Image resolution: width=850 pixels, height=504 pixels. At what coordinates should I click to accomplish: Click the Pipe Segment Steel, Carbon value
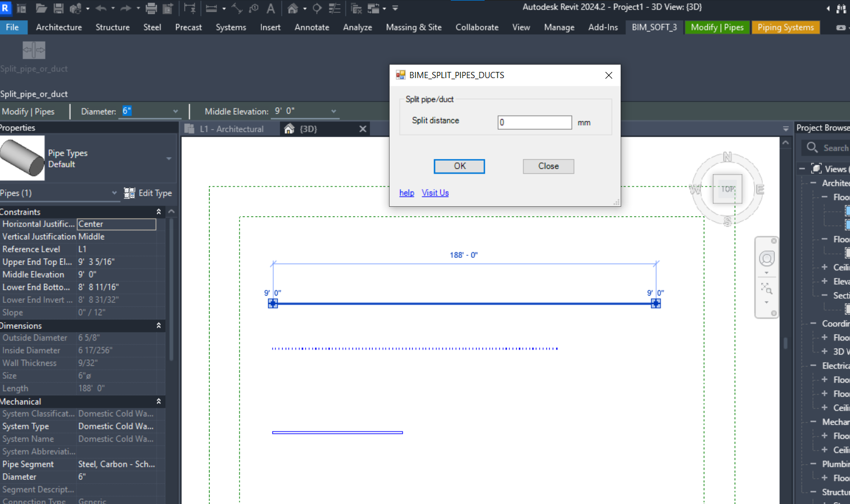pos(117,464)
